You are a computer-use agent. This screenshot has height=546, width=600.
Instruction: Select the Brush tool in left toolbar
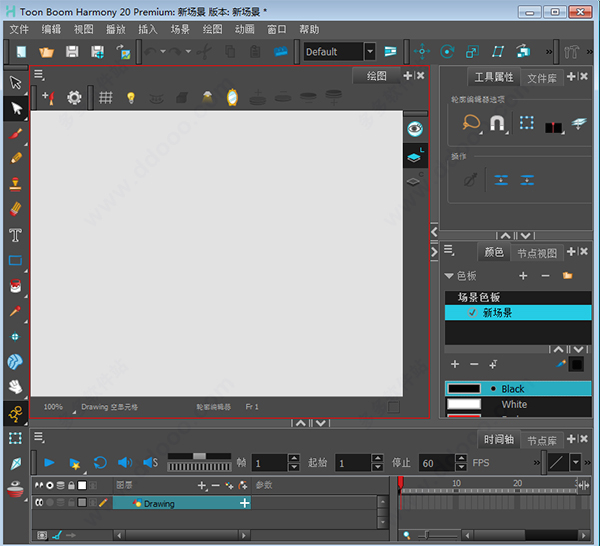click(x=15, y=133)
